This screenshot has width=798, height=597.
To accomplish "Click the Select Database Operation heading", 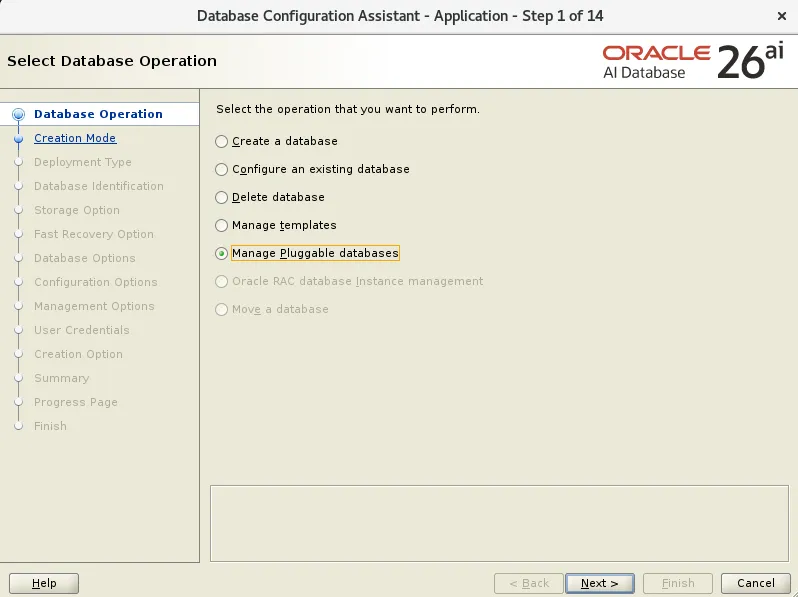I will (112, 61).
